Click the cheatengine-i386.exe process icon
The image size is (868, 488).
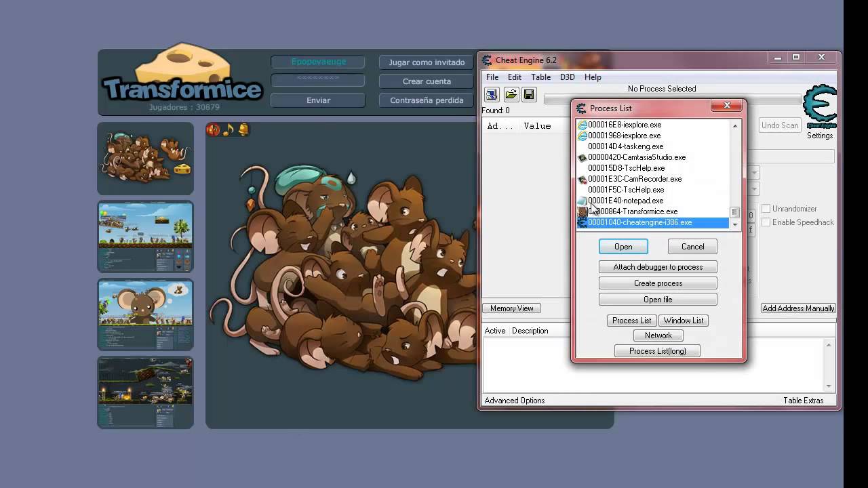[x=582, y=222]
